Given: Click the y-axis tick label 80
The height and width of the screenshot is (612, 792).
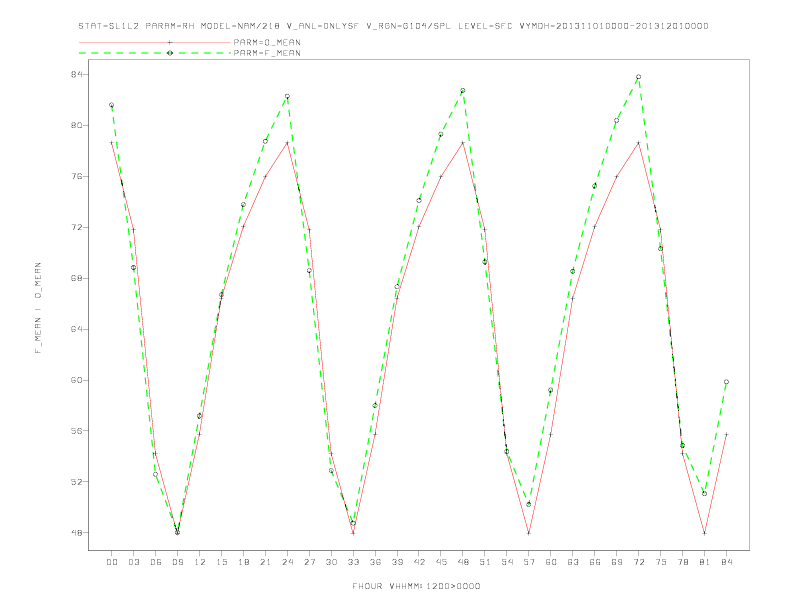Looking at the screenshot, I should [x=77, y=125].
